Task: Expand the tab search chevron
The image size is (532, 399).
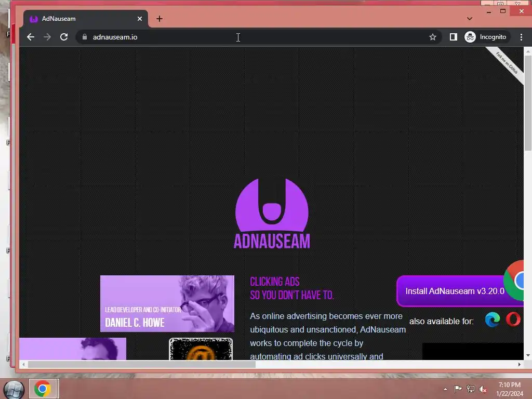Action: pos(470,19)
